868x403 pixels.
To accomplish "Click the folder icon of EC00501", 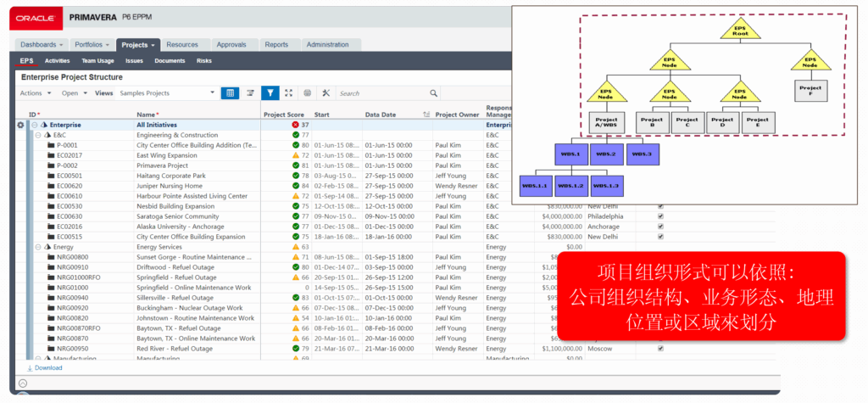I will (x=51, y=176).
